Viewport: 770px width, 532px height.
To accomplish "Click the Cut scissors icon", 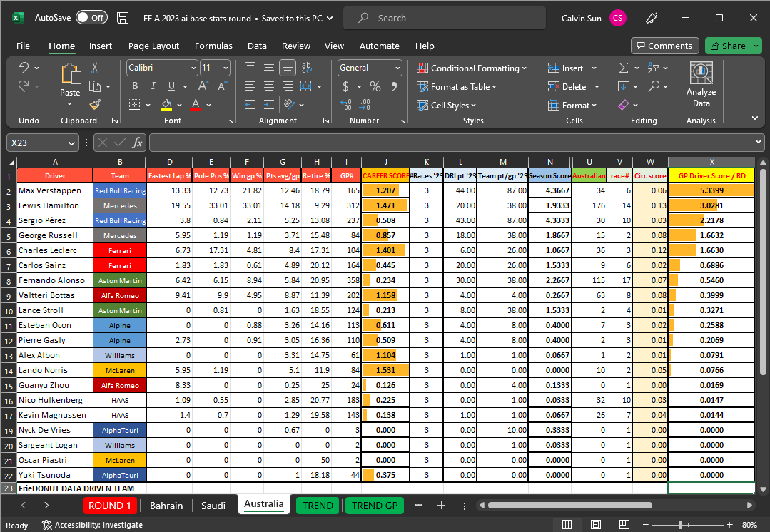I will click(95, 68).
